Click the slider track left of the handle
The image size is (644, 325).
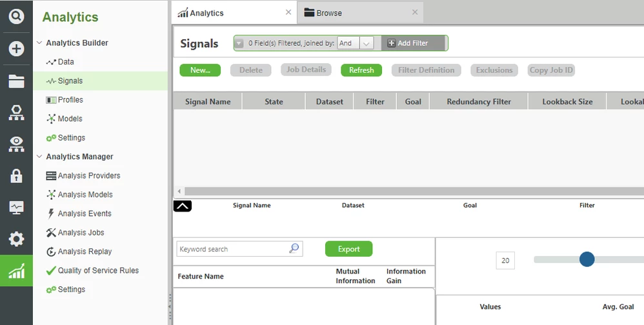pos(556,259)
